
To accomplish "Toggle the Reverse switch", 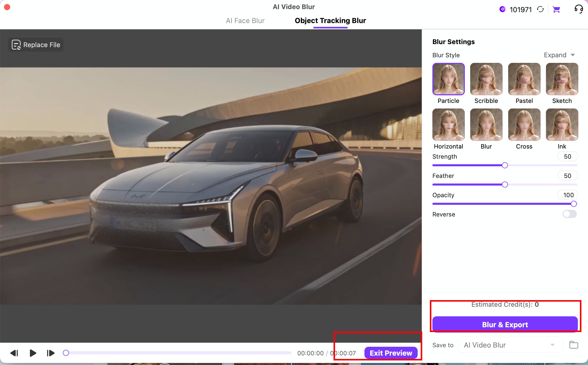I will click(569, 214).
